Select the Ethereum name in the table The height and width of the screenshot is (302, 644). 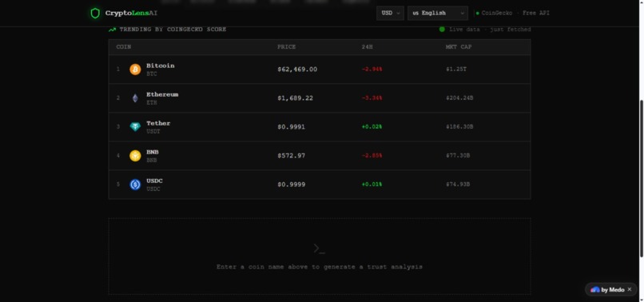162,94
